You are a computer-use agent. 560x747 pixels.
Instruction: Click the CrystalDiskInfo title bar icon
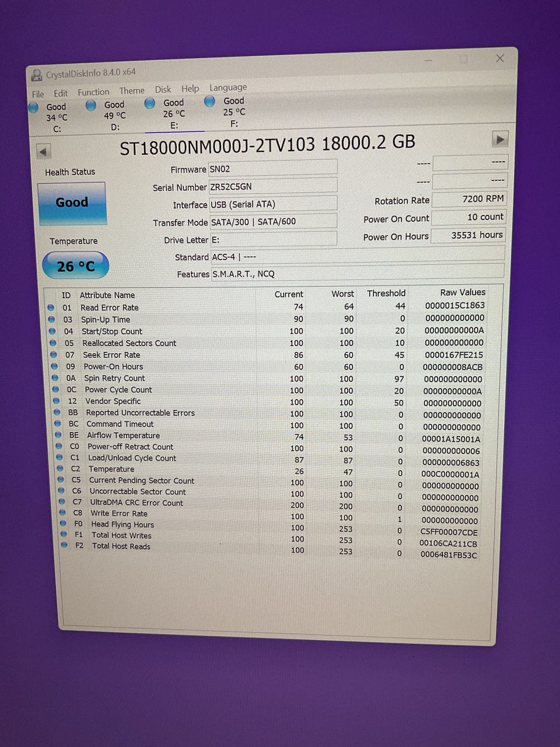[37, 75]
